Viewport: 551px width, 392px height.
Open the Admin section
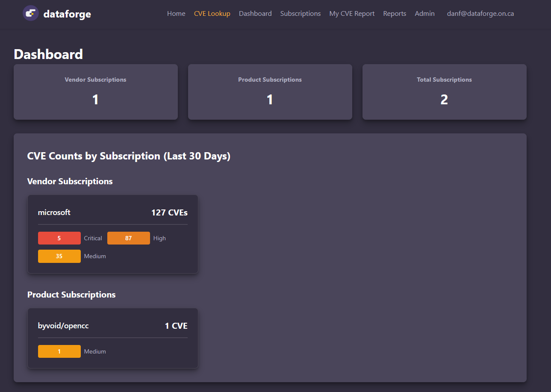(424, 14)
